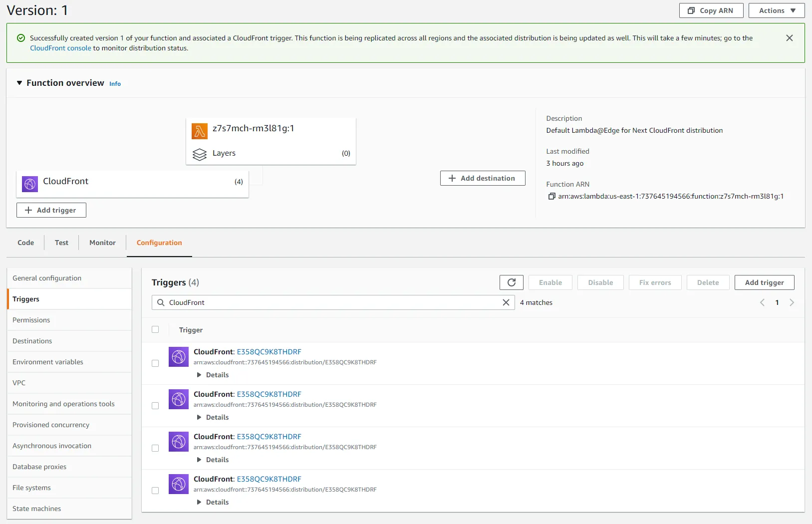Click the CloudFront icon in function overview

pos(30,184)
